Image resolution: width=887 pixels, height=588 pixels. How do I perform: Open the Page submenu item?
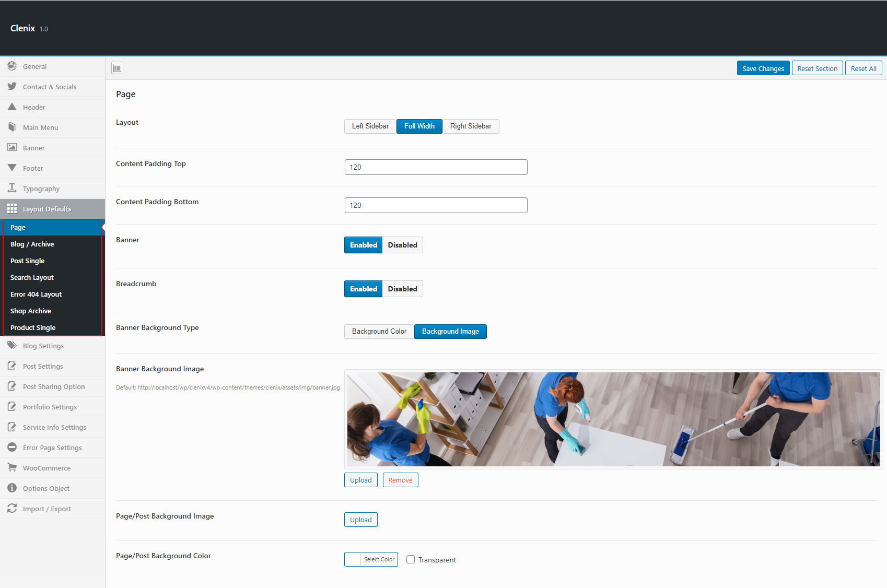click(52, 228)
